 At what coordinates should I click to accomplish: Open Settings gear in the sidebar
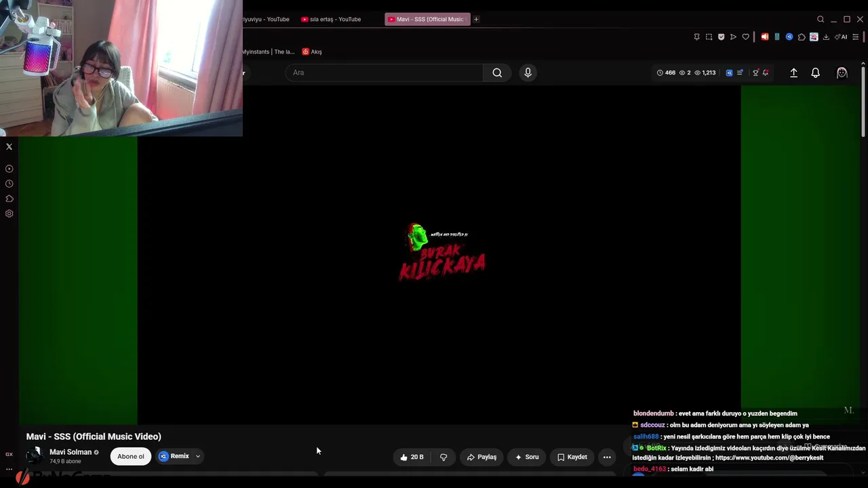pos(9,213)
